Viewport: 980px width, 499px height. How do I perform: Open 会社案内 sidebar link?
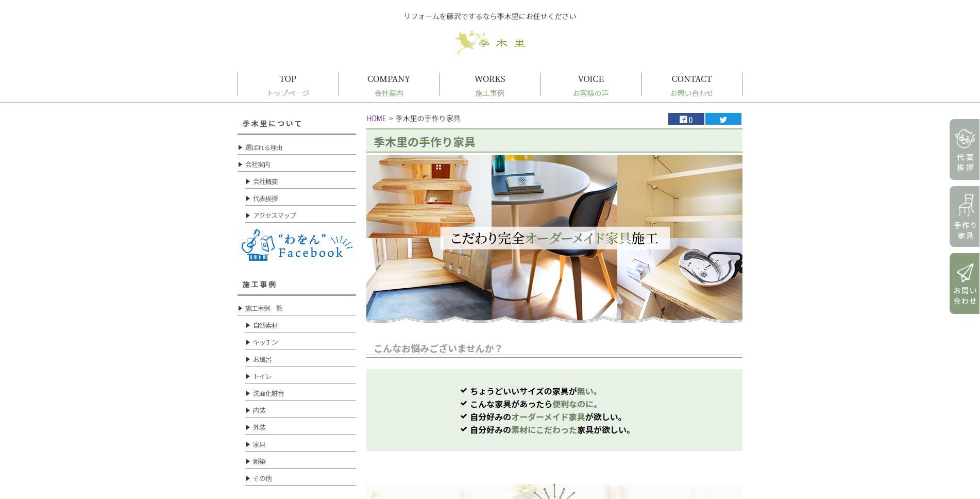(x=297, y=164)
